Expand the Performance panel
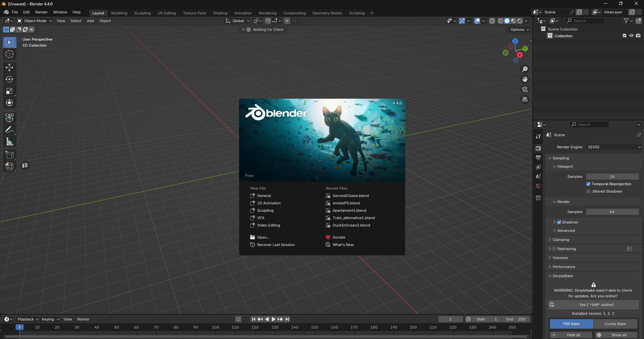 point(563,267)
